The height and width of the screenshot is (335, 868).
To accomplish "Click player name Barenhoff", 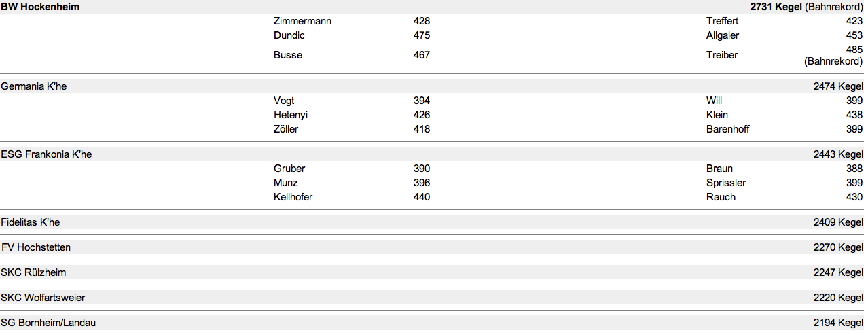I will [x=728, y=129].
